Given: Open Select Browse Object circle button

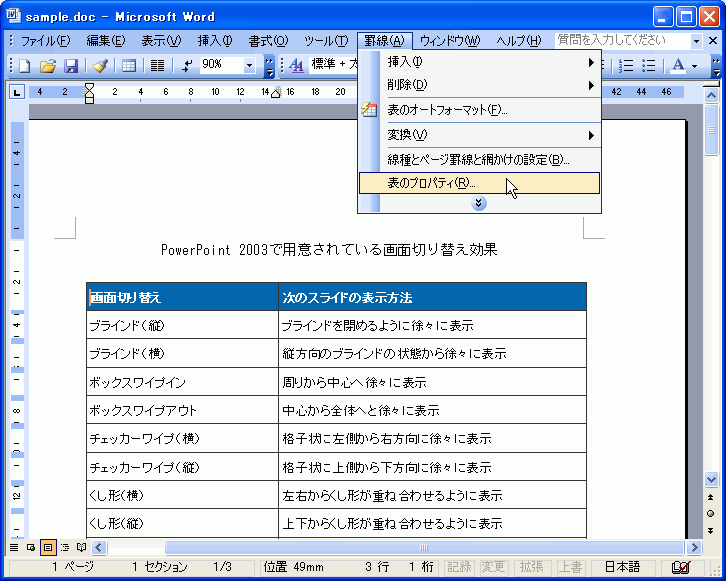Looking at the screenshot, I should click(711, 514).
